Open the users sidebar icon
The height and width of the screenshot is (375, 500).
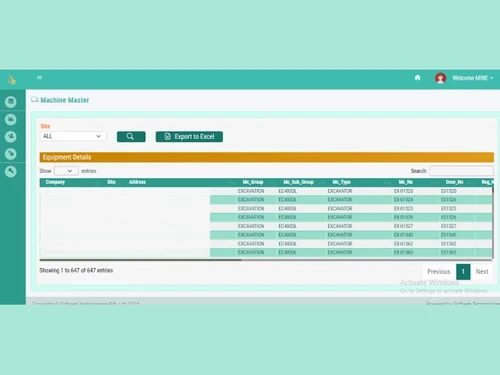11,136
